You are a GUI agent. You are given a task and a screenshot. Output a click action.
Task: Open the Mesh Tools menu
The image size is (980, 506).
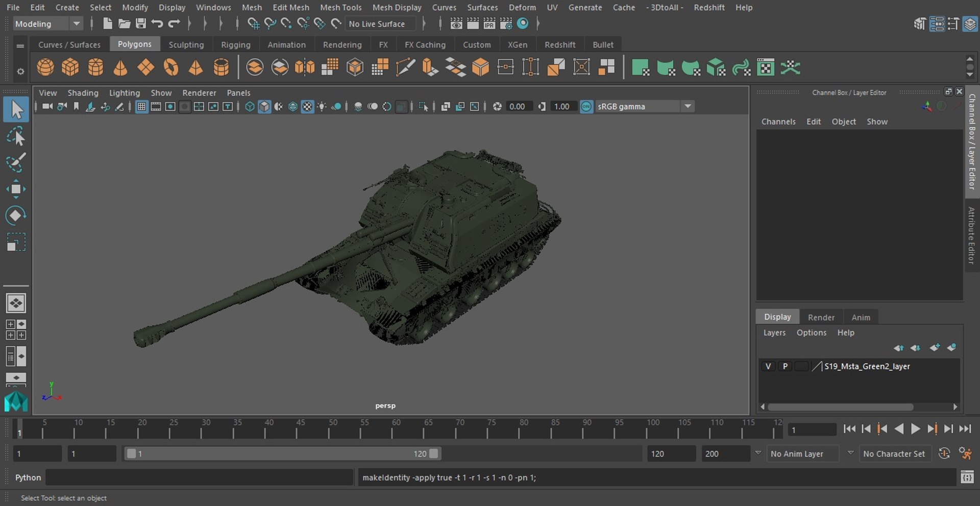pos(340,8)
